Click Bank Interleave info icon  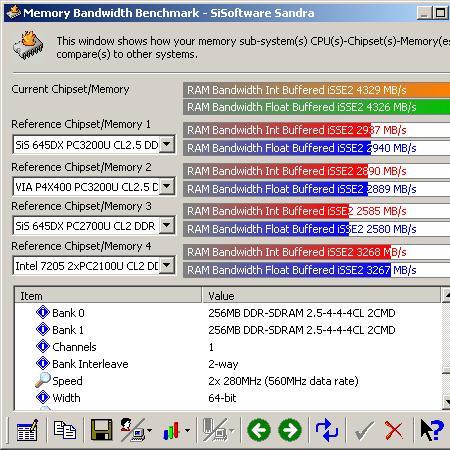point(43,363)
